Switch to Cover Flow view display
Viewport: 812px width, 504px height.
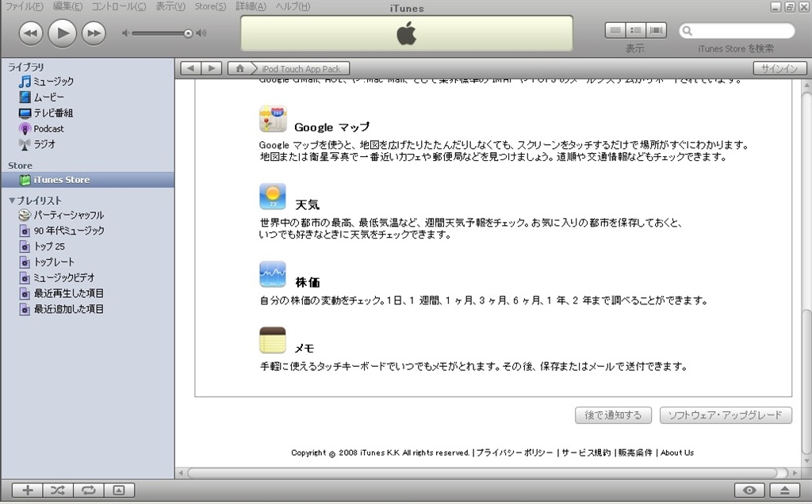click(656, 31)
